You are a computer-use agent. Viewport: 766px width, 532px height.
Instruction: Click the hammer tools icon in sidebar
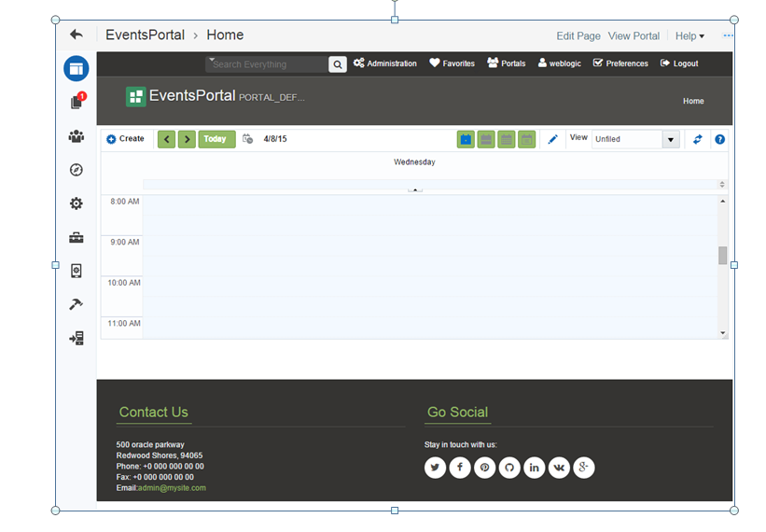click(x=77, y=304)
